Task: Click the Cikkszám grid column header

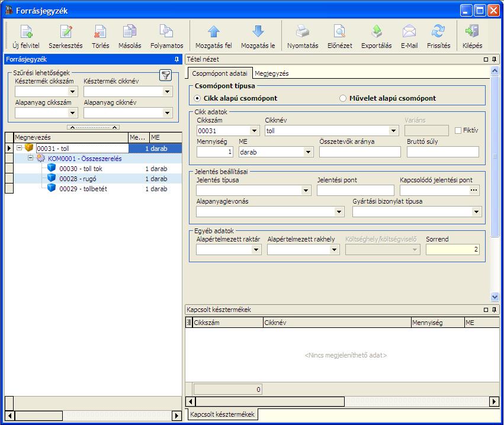Action: (x=228, y=323)
